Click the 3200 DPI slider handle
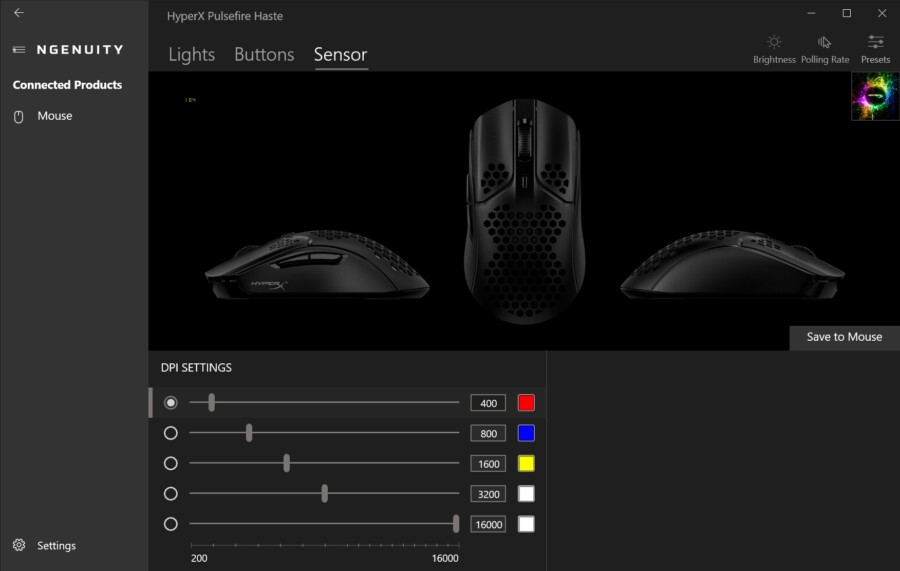Screen dimensions: 900x571 coord(324,493)
